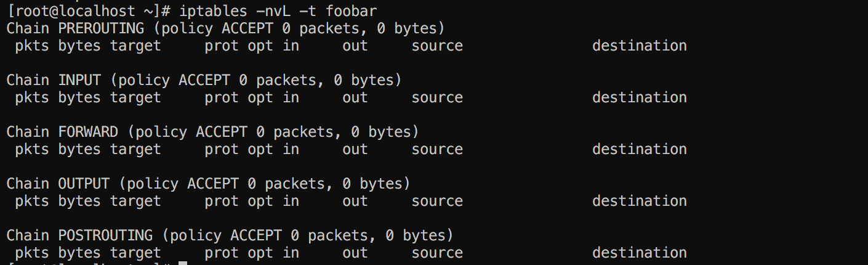Click the 'foobar' table argument
Viewport: 868px width, 265px height.
tap(351, 10)
